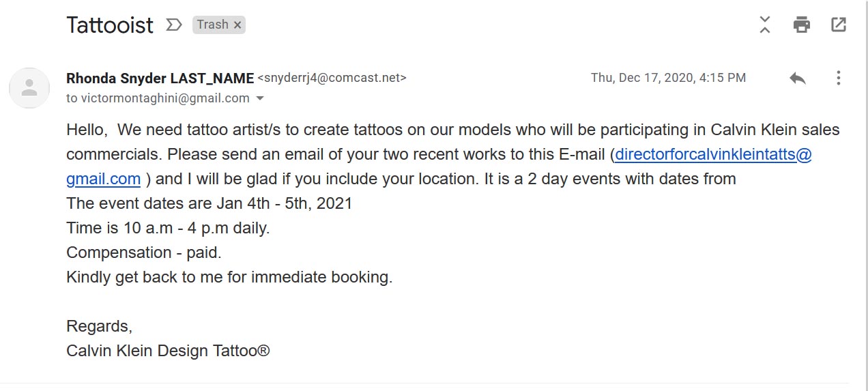Click the Compensation - paid line
868x391 pixels.
click(x=144, y=252)
